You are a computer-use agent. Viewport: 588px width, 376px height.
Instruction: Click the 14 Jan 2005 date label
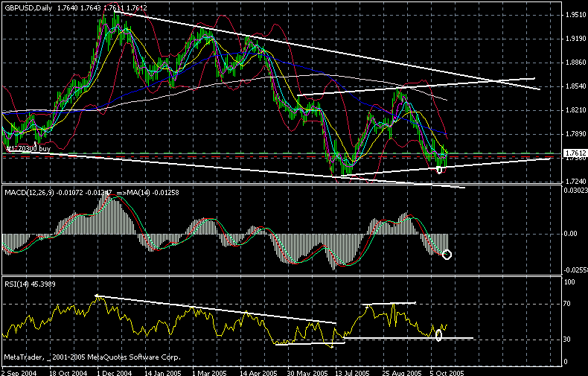click(x=163, y=372)
